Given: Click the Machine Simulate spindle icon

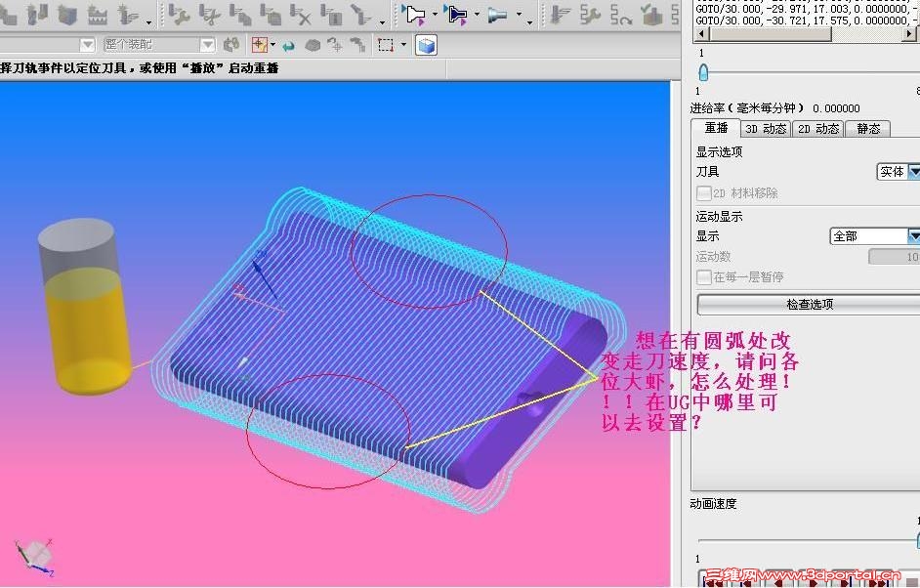Looking at the screenshot, I should pos(497,14).
